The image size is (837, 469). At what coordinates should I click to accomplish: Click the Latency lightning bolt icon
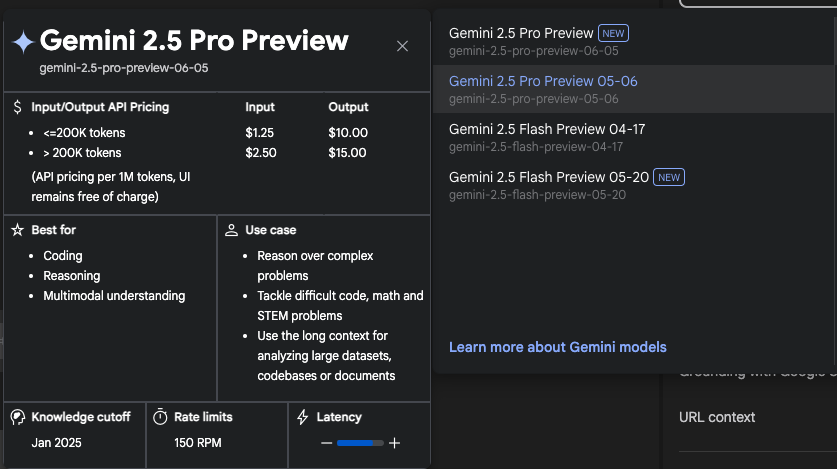coord(303,417)
